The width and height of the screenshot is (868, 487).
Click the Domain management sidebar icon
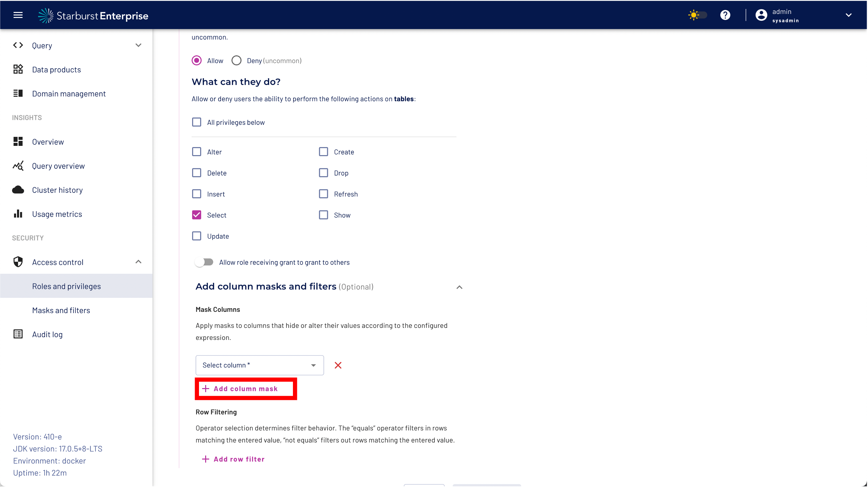pos(18,93)
